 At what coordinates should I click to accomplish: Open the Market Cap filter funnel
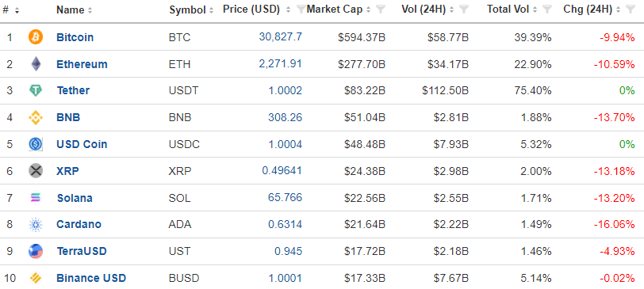tap(381, 10)
